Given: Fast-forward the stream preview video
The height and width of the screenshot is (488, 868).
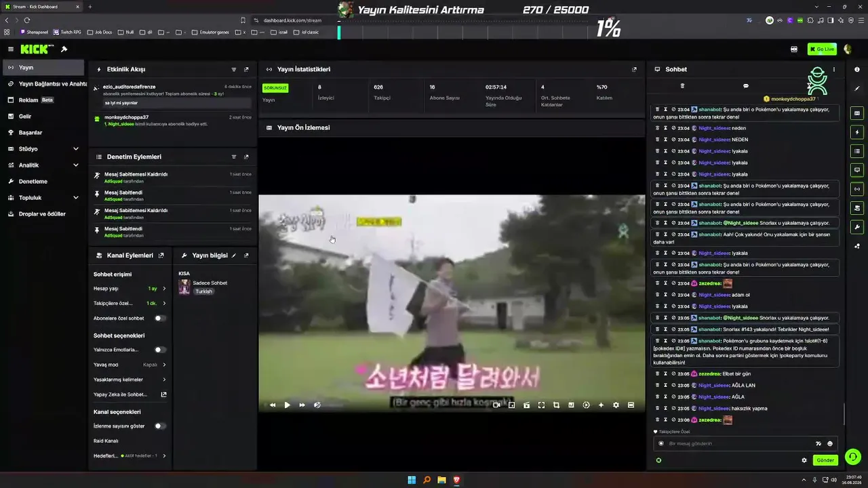Looking at the screenshot, I should click(x=302, y=405).
